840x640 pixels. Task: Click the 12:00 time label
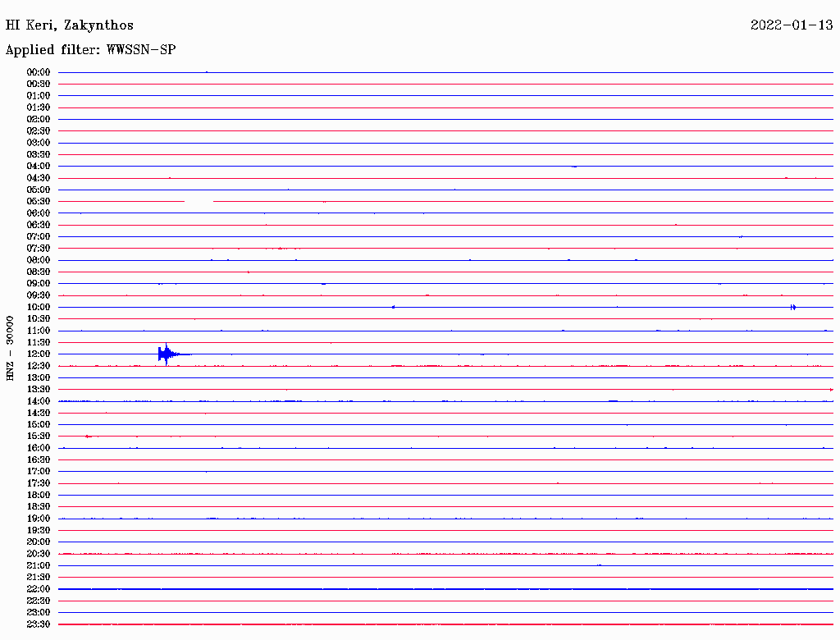tap(39, 354)
